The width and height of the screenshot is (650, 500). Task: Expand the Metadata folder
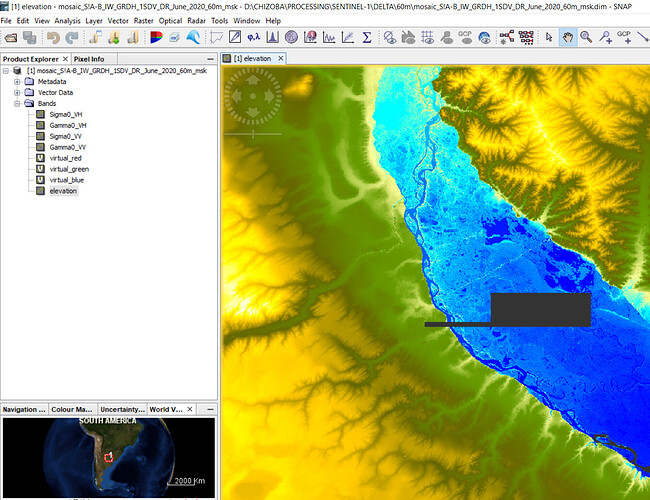[17, 82]
